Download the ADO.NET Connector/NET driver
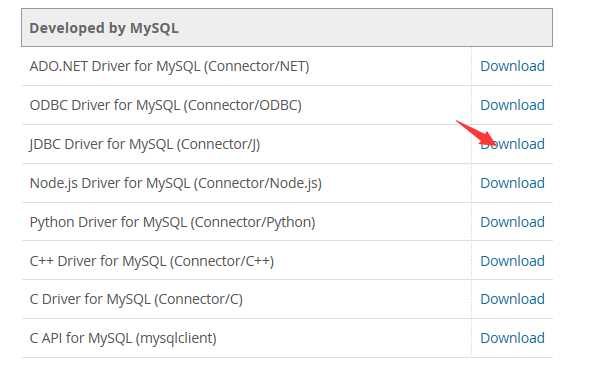Screen dimensions: 590x388 click(x=512, y=66)
